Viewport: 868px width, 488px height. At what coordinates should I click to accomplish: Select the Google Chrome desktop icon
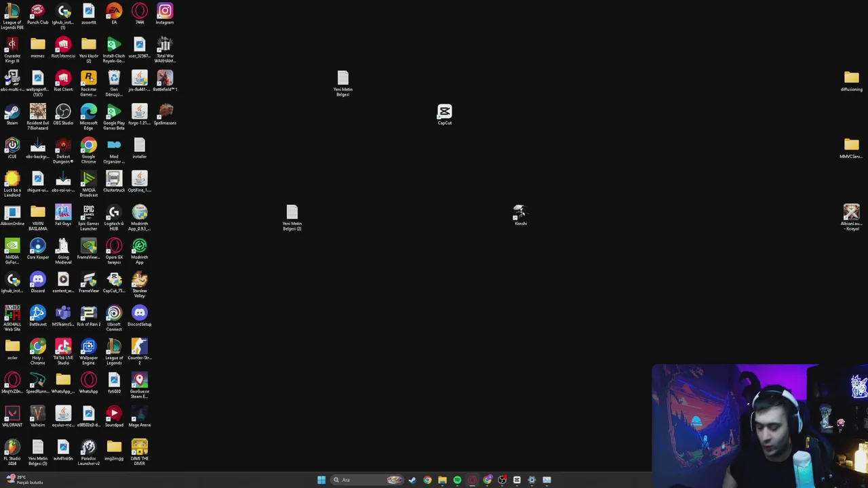[x=89, y=150]
